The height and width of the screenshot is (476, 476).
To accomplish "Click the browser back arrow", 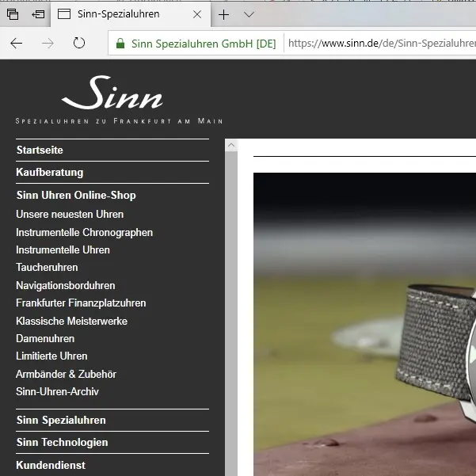I will point(16,44).
